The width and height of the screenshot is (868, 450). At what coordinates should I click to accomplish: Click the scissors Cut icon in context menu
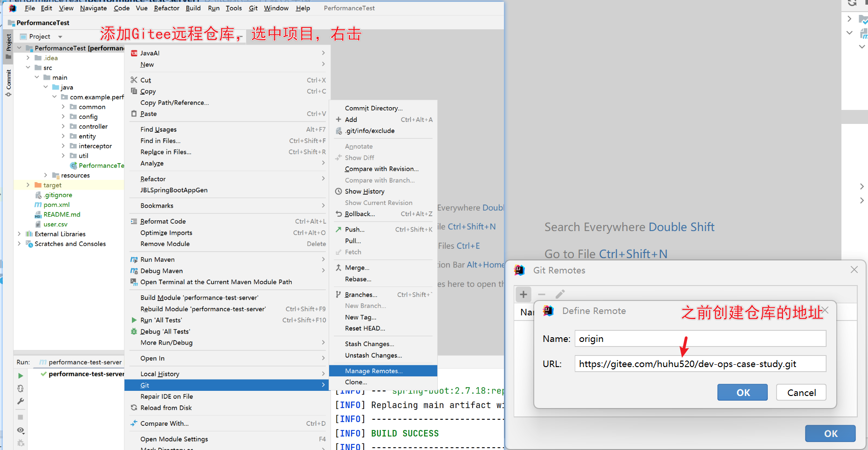134,80
